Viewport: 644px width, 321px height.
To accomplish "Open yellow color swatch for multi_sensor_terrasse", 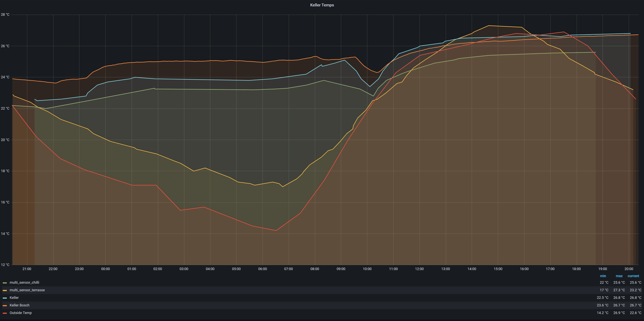I will click(5, 290).
